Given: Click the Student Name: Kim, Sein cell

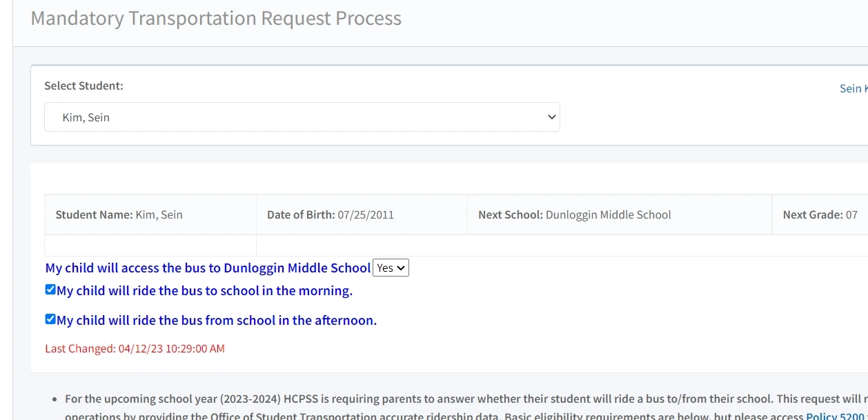Looking at the screenshot, I should (x=150, y=214).
